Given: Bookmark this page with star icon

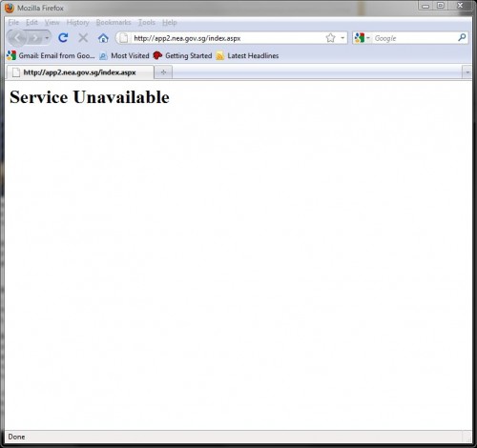Looking at the screenshot, I should click(x=331, y=38).
